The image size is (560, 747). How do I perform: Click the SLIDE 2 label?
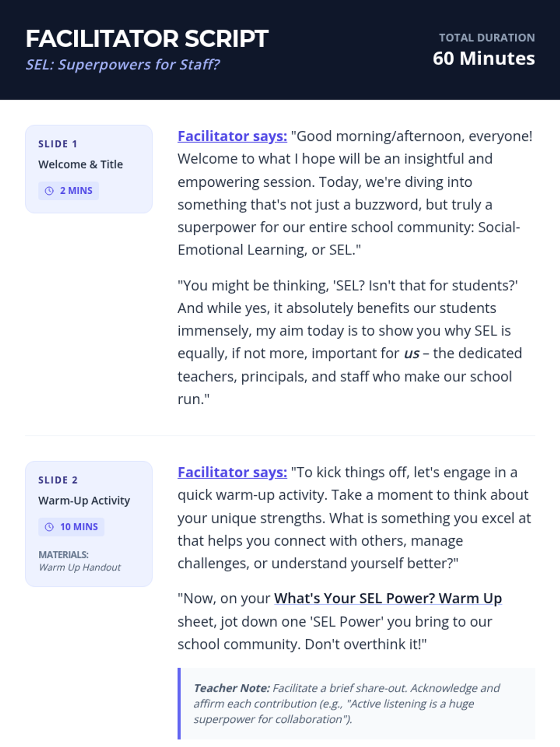(58, 480)
